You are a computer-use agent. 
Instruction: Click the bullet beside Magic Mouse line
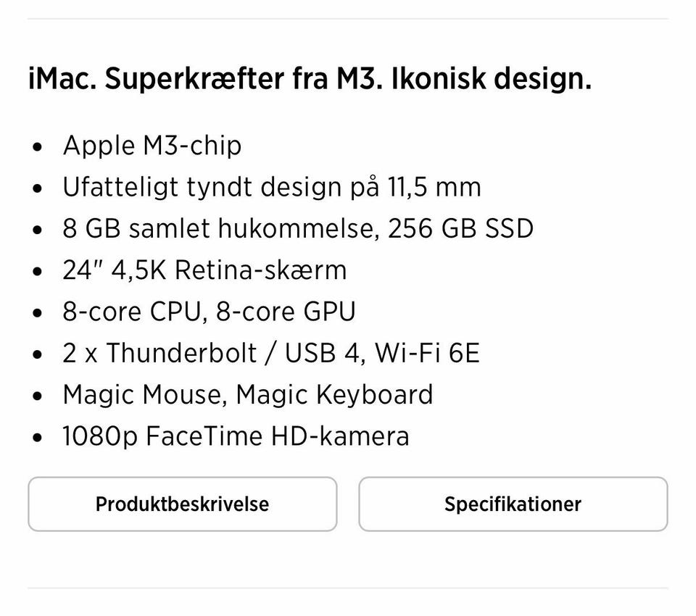38,396
